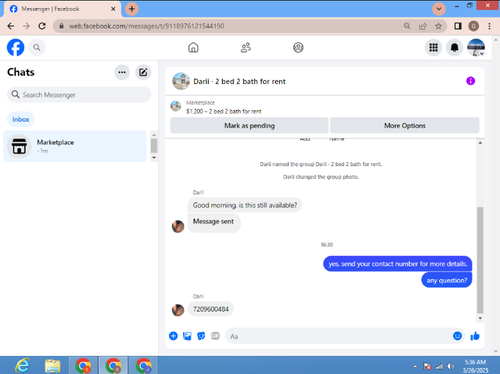Bookmark this tab star icon
The image size is (500, 374).
(x=438, y=26)
